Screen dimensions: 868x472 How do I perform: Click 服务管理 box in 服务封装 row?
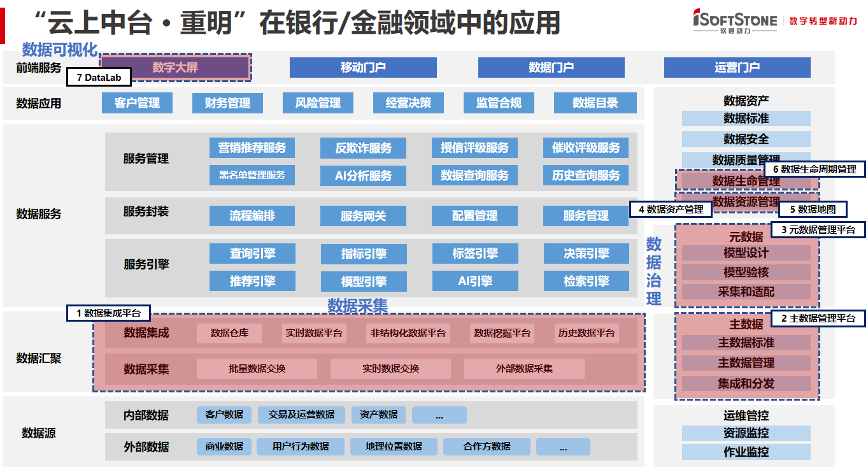(x=586, y=216)
